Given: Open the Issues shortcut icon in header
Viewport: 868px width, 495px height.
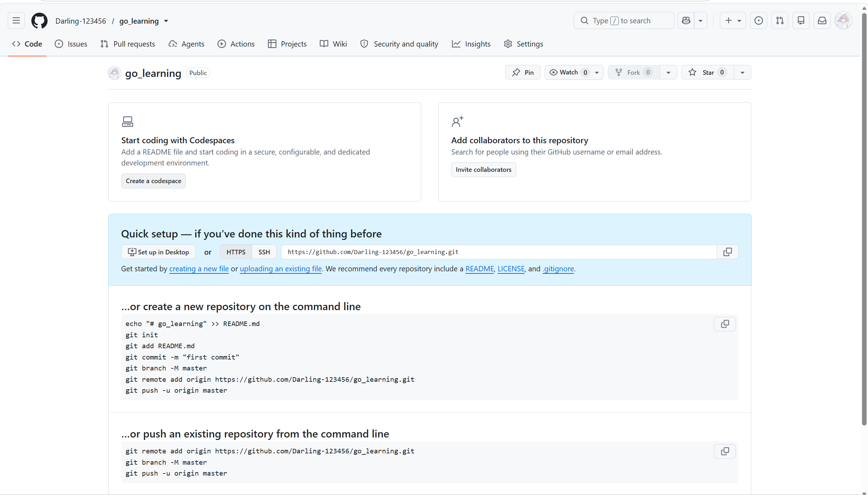Looking at the screenshot, I should coord(759,21).
